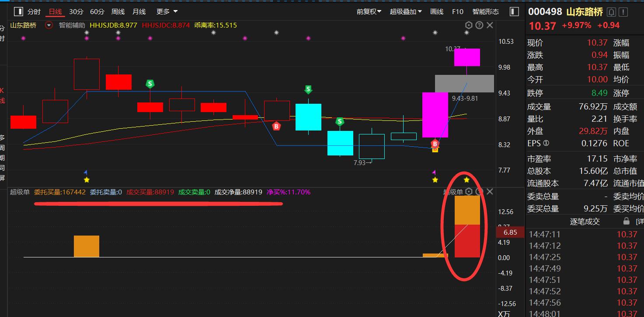644x317 pixels.
Task: Close the main chart indicator overlay
Action: 490,25
